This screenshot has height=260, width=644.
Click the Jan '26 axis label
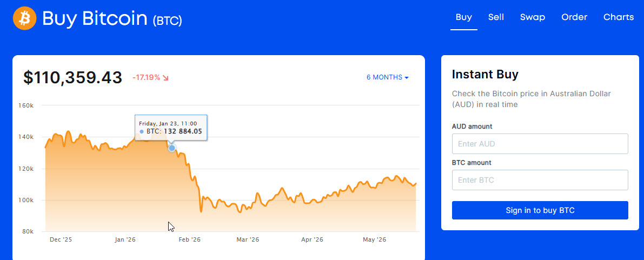coord(125,239)
